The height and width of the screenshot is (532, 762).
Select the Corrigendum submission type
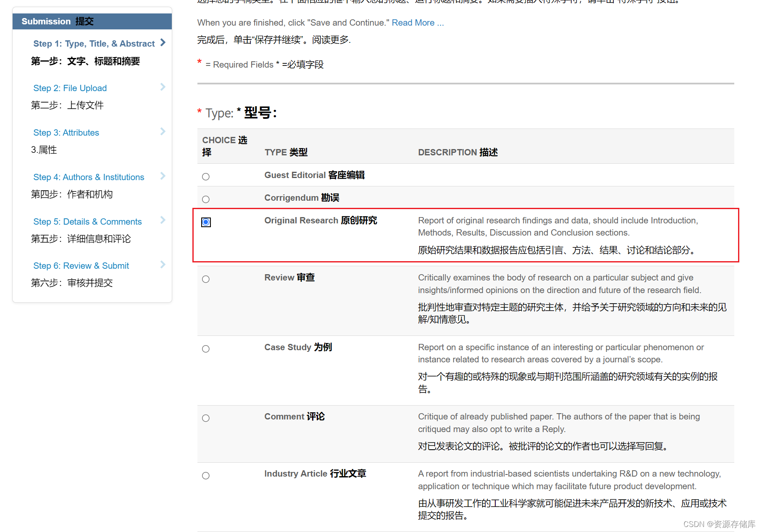205,199
